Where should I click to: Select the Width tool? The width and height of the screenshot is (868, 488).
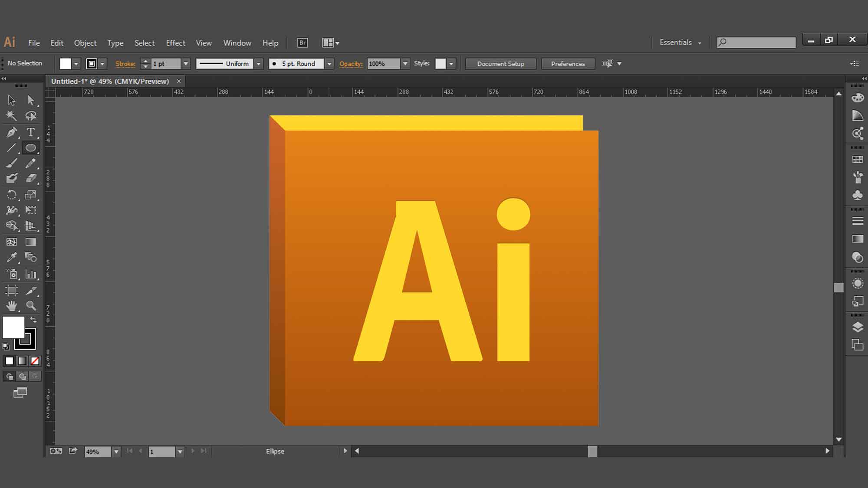tap(12, 210)
